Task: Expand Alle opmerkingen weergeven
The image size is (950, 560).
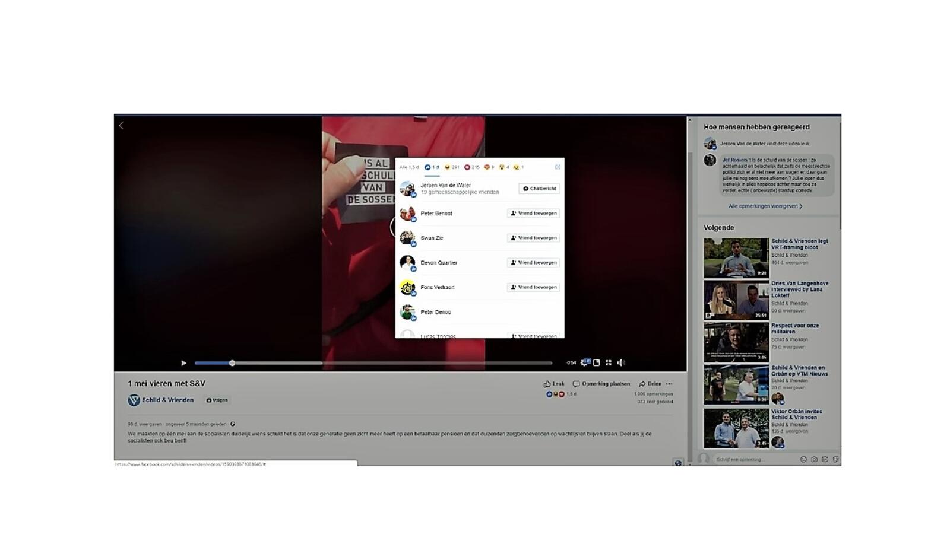Action: click(765, 206)
